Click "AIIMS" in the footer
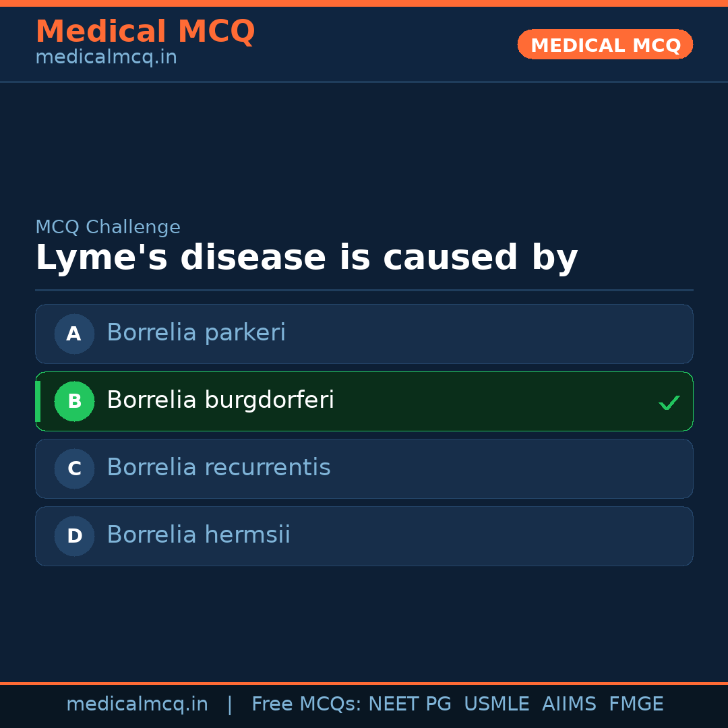The image size is (728, 728). [x=569, y=704]
